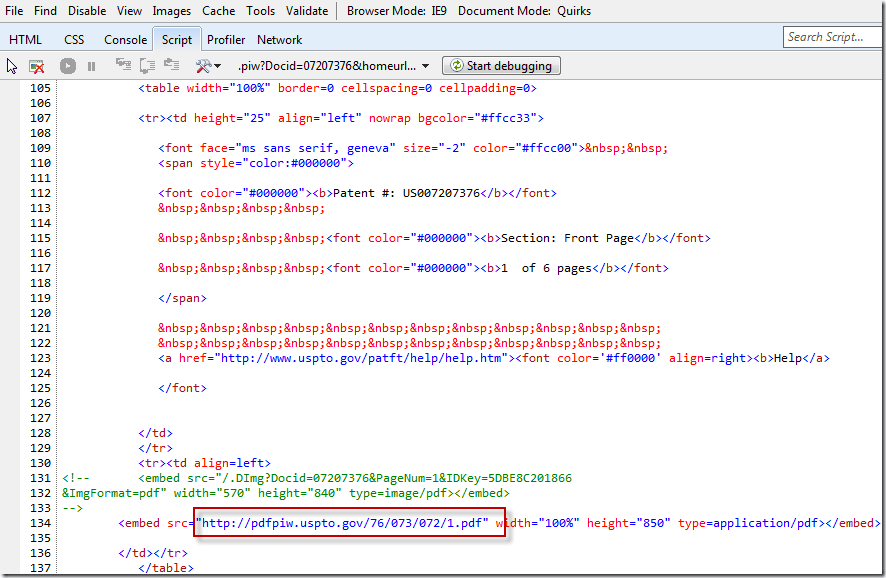
Task: Click the commented embed src on line 131
Action: pos(355,478)
